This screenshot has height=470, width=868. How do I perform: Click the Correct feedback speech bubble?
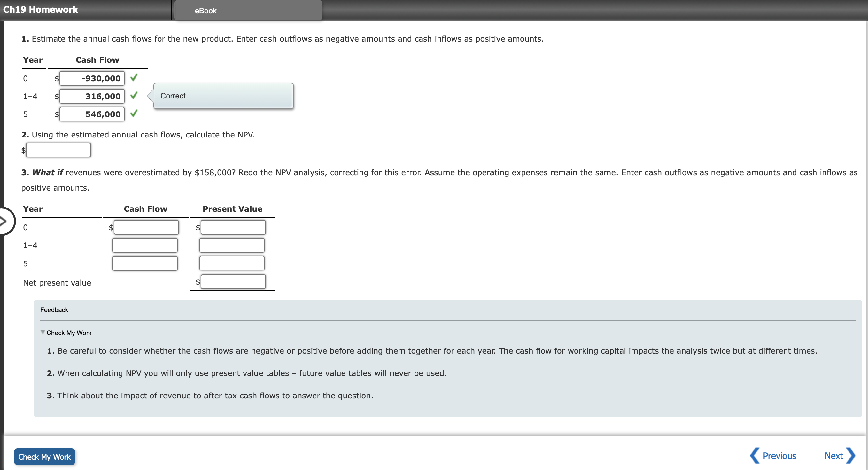click(x=223, y=96)
